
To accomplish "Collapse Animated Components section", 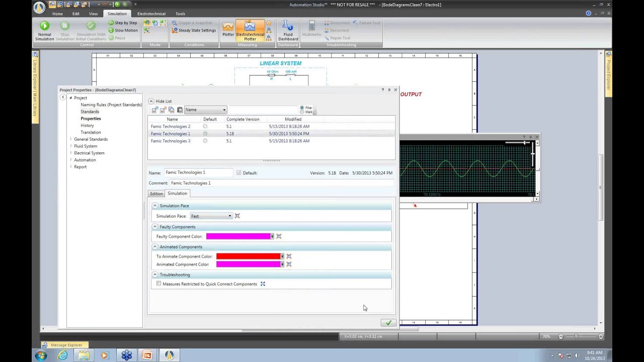I will [x=155, y=247].
